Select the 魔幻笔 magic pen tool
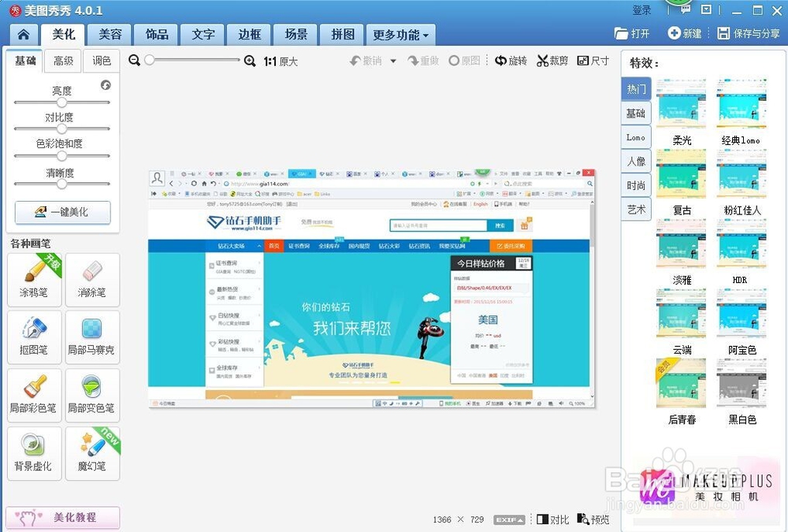The image size is (788, 532). 92,453
